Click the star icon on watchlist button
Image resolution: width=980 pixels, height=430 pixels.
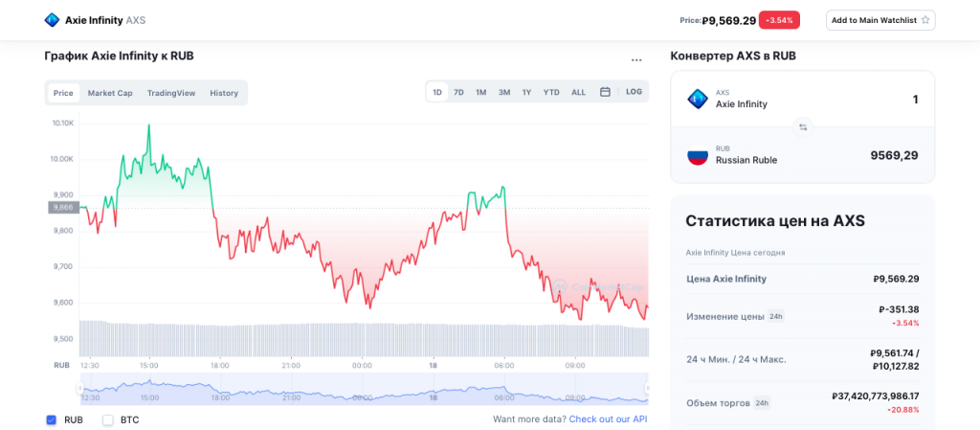pyautogui.click(x=924, y=20)
